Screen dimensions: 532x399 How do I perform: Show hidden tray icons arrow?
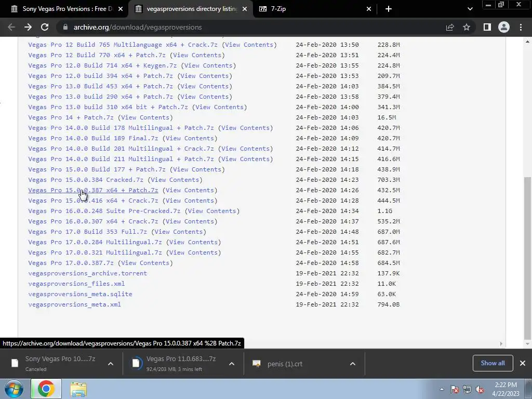pyautogui.click(x=442, y=390)
